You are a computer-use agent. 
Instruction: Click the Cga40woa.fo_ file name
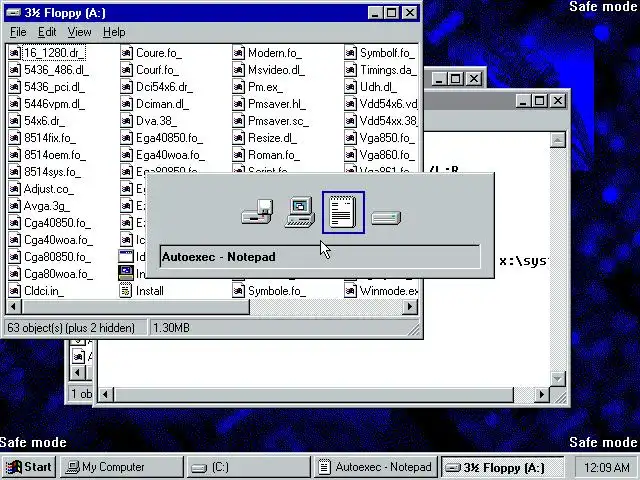pyautogui.click(x=58, y=240)
